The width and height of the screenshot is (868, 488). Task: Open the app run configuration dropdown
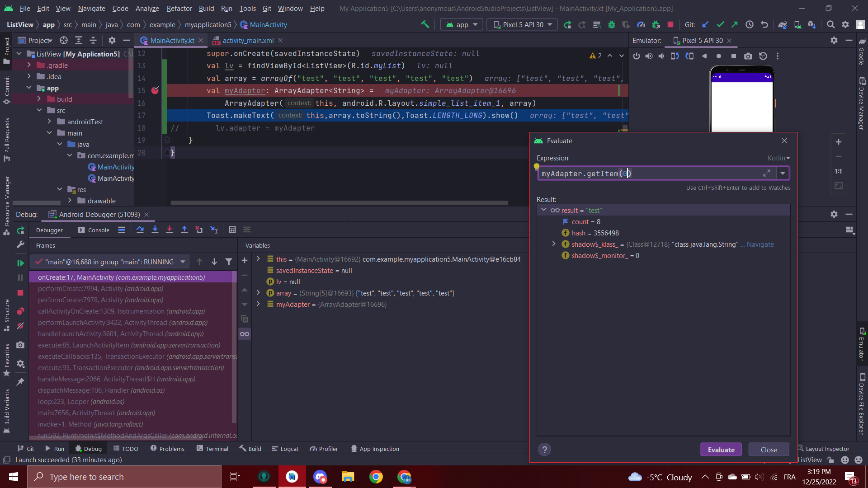(462, 24)
